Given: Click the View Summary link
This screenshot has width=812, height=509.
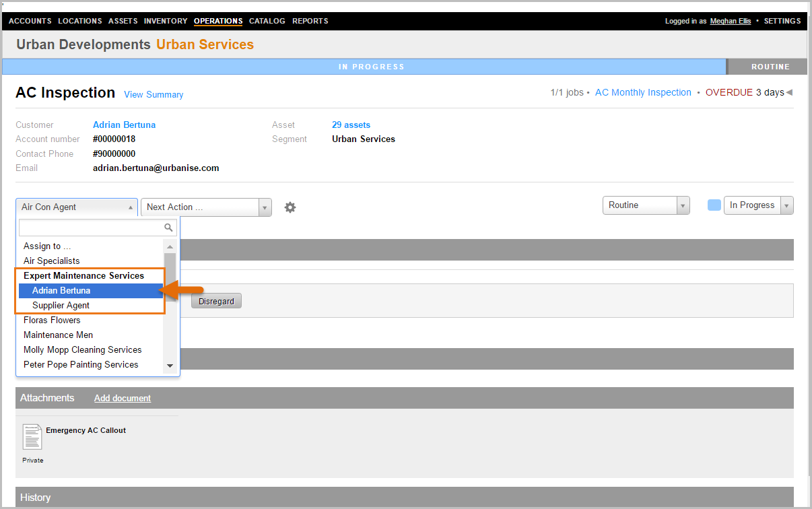Looking at the screenshot, I should (154, 95).
